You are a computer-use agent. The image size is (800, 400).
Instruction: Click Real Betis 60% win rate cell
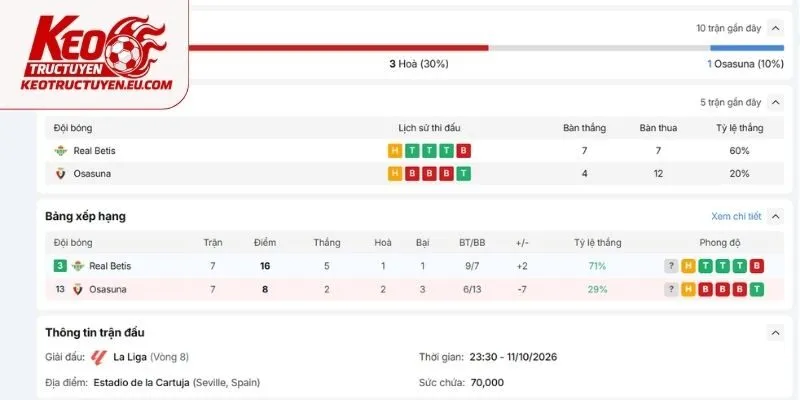[x=739, y=151]
